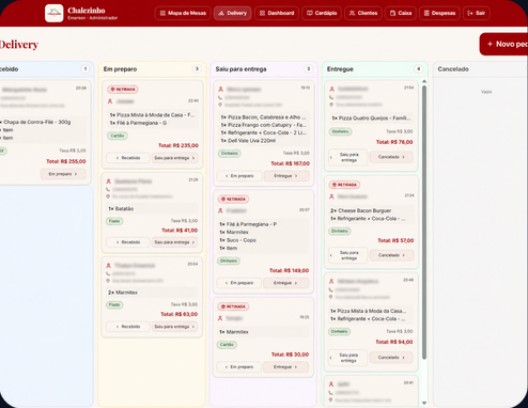
Task: Click the Chapa de Contra-Filé 300g item
Action: pyautogui.click(x=36, y=122)
